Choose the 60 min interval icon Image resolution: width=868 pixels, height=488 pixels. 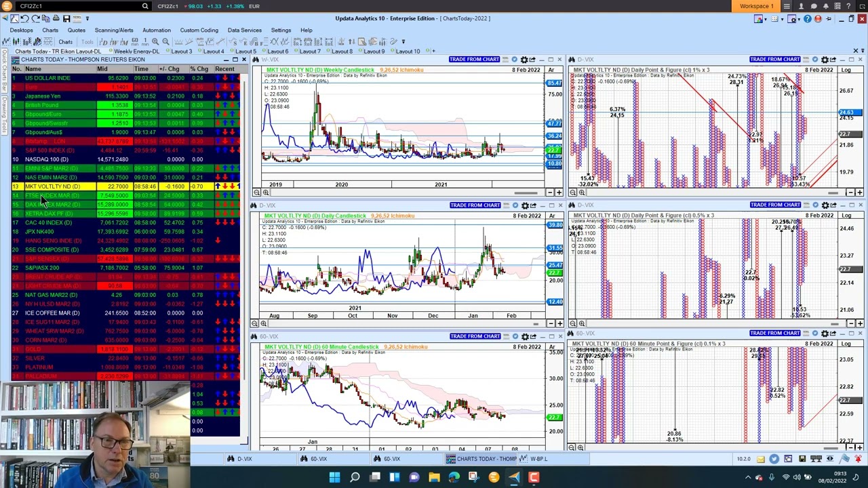135,41
